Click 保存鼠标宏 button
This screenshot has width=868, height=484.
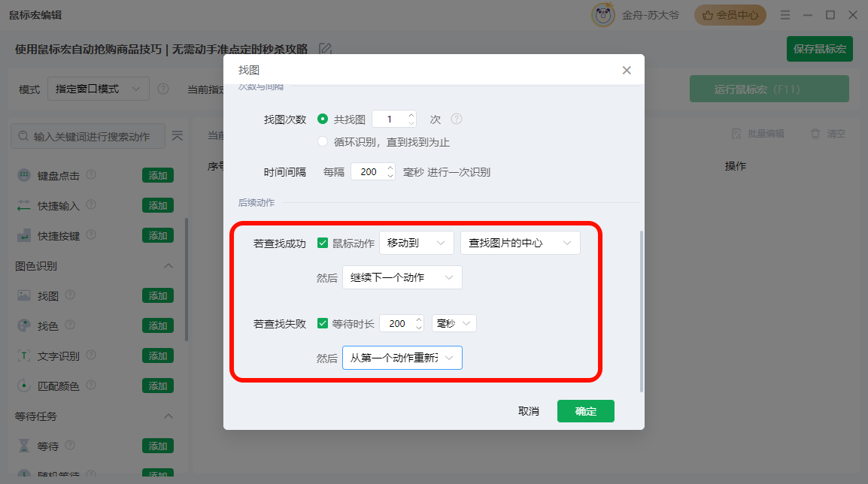820,49
